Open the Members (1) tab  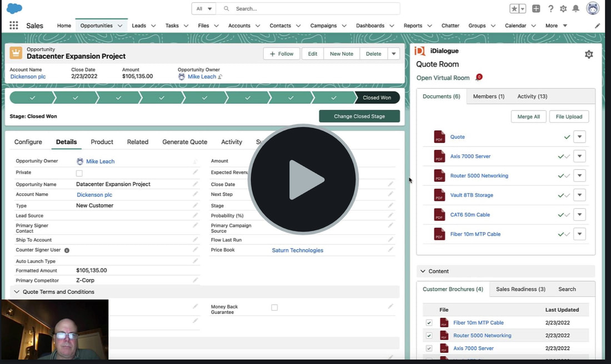click(x=489, y=96)
